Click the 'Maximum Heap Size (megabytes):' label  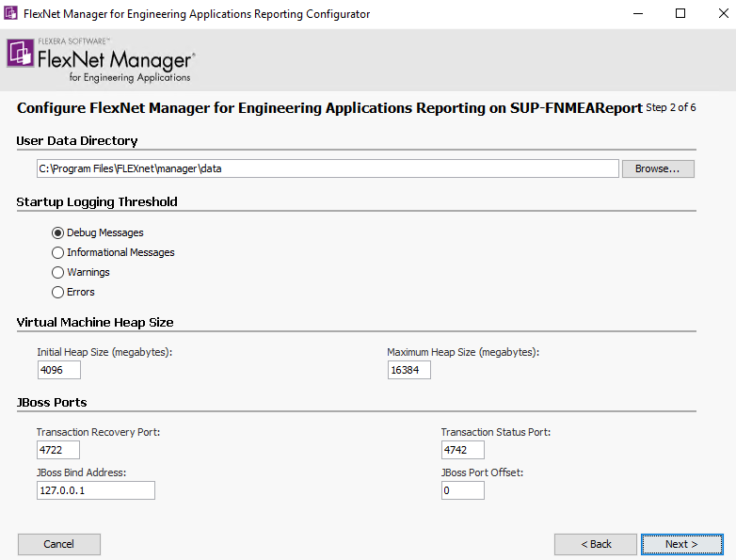point(463,352)
